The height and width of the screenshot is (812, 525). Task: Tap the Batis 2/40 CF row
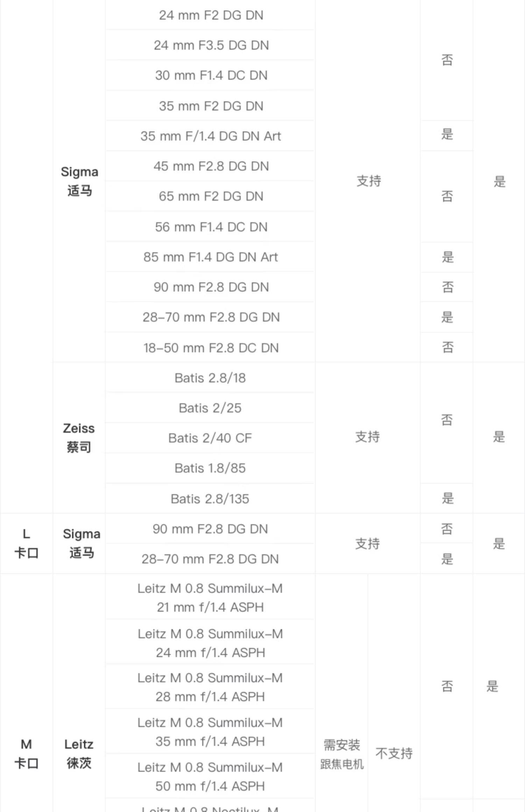210,438
